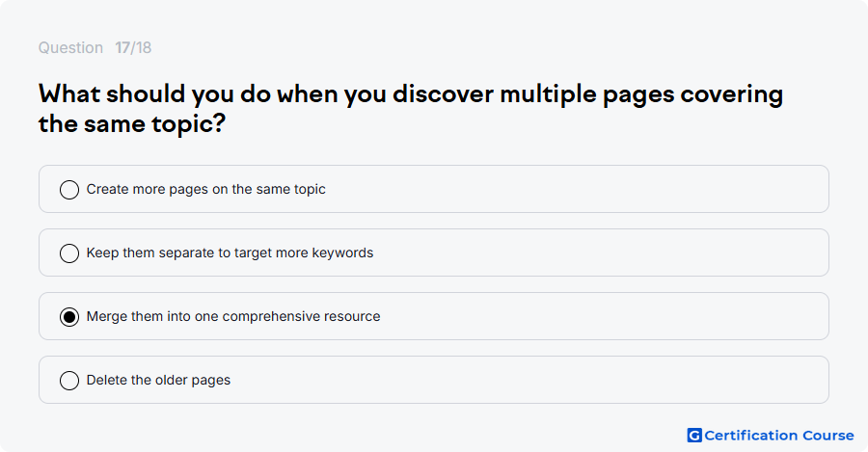Open the Certification Course link

771,436
